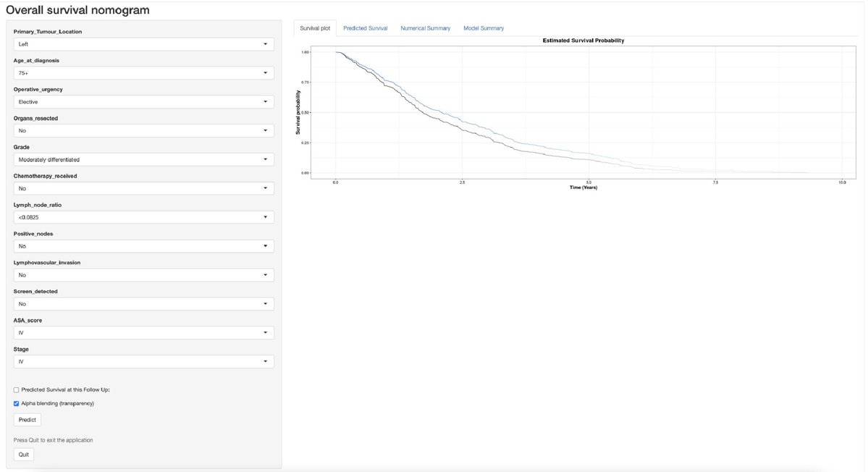Screen dimensions: 868x472
Task: Click the Press Quit to exit text
Action: tap(53, 440)
